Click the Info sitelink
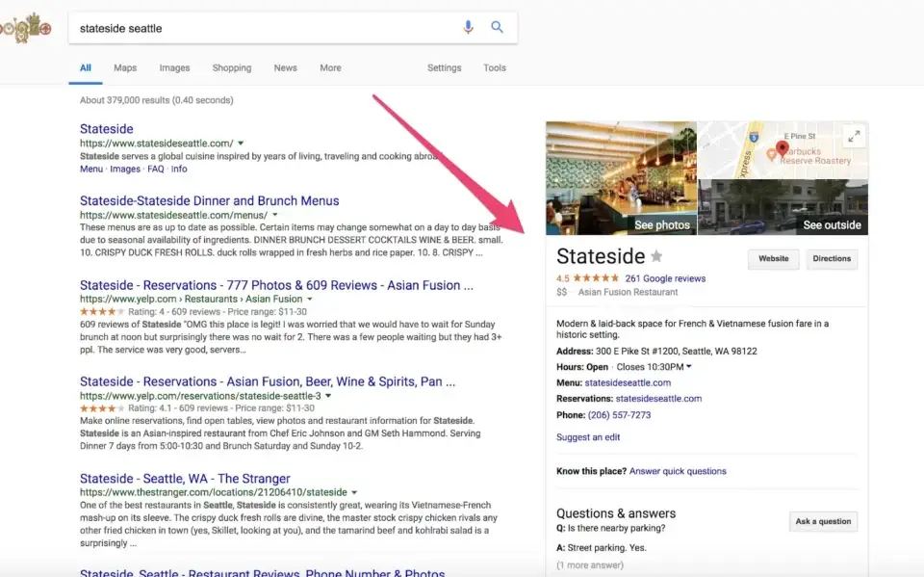This screenshot has height=577, width=924. [179, 169]
